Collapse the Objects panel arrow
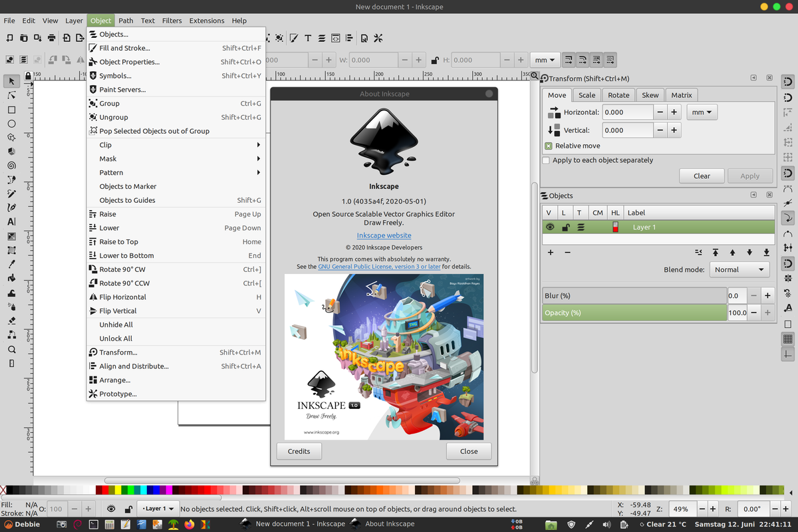This screenshot has height=532, width=798. click(x=753, y=196)
